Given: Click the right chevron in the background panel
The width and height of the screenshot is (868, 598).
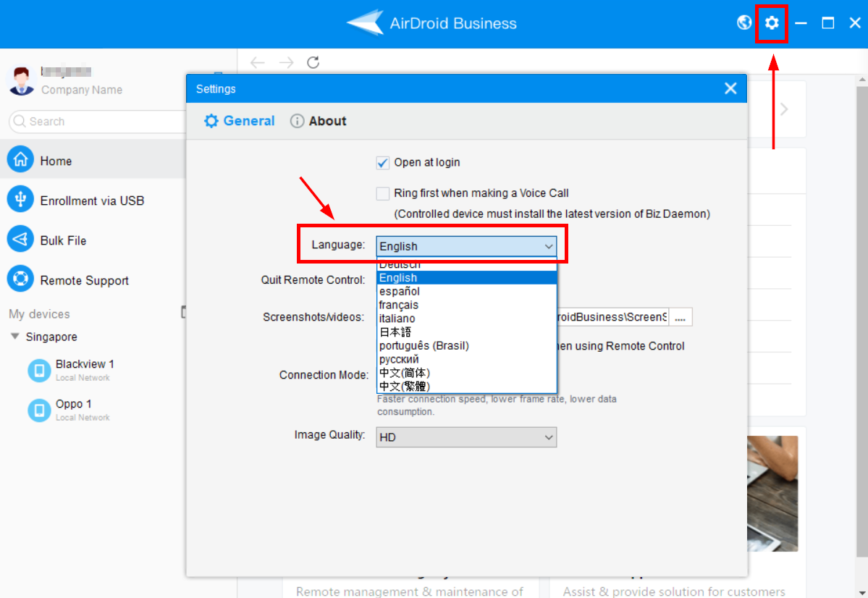Looking at the screenshot, I should (784, 109).
